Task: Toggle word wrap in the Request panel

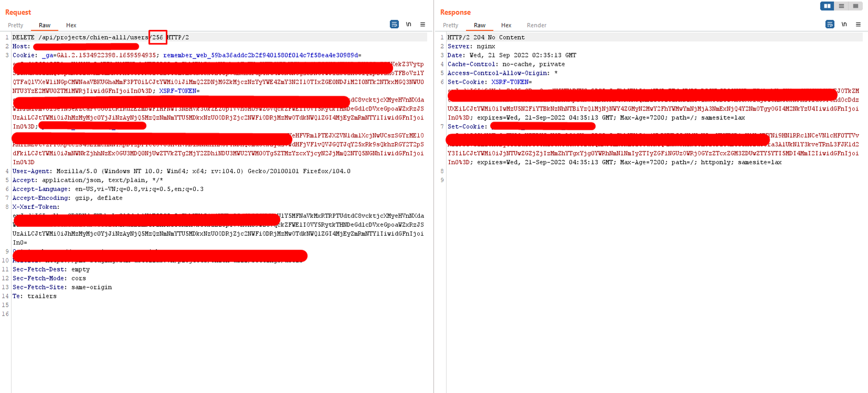Action: pos(394,24)
